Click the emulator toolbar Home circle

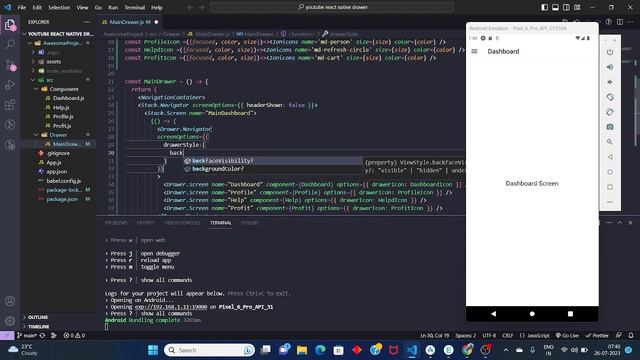pyautogui.click(x=610, y=172)
